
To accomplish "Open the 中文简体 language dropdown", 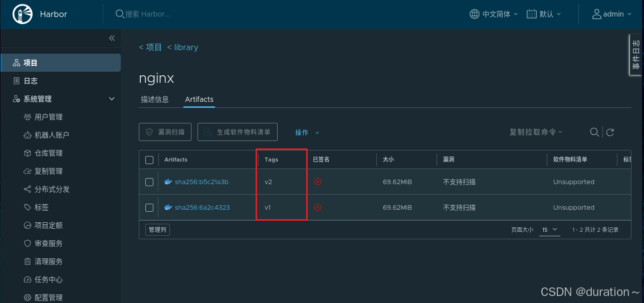I will [494, 14].
